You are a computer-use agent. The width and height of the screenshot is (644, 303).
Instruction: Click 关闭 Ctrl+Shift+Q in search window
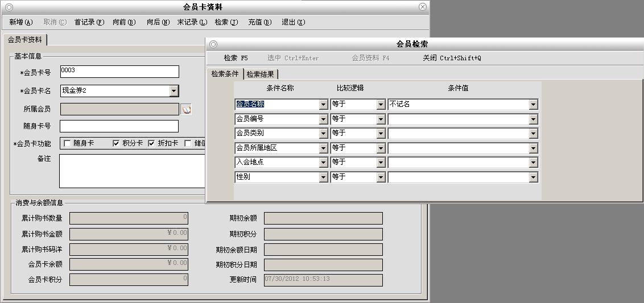[x=452, y=59]
